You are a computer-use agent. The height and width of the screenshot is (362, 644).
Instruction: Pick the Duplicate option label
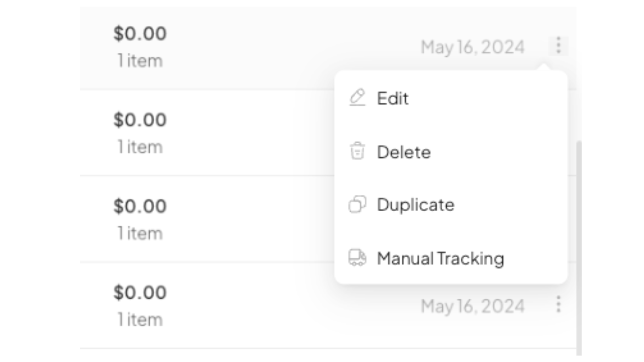415,205
